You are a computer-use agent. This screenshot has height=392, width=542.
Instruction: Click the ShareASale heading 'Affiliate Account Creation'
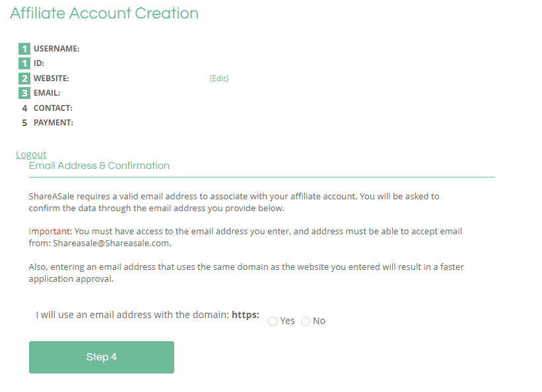pyautogui.click(x=104, y=13)
